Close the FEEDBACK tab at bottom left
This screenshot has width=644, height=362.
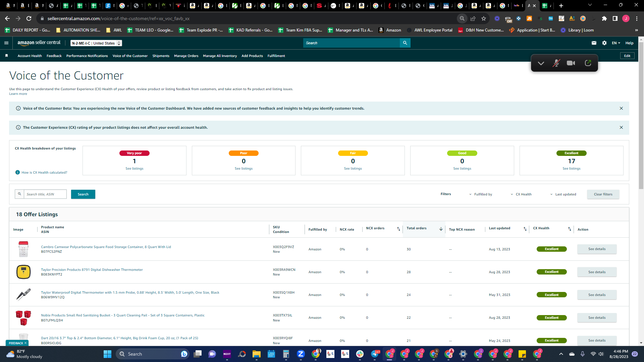click(x=25, y=343)
